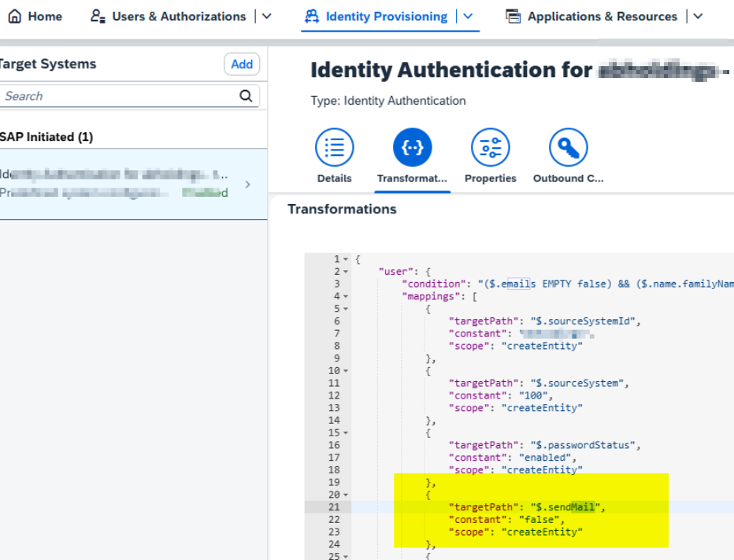Expand the Applications & Resources dropdown arrow
The image size is (734, 560).
click(x=698, y=17)
